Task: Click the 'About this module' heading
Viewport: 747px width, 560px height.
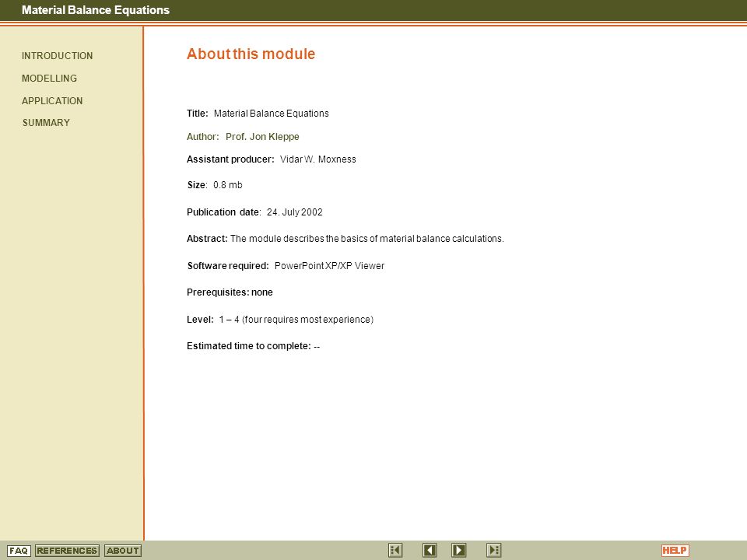Action: (251, 54)
